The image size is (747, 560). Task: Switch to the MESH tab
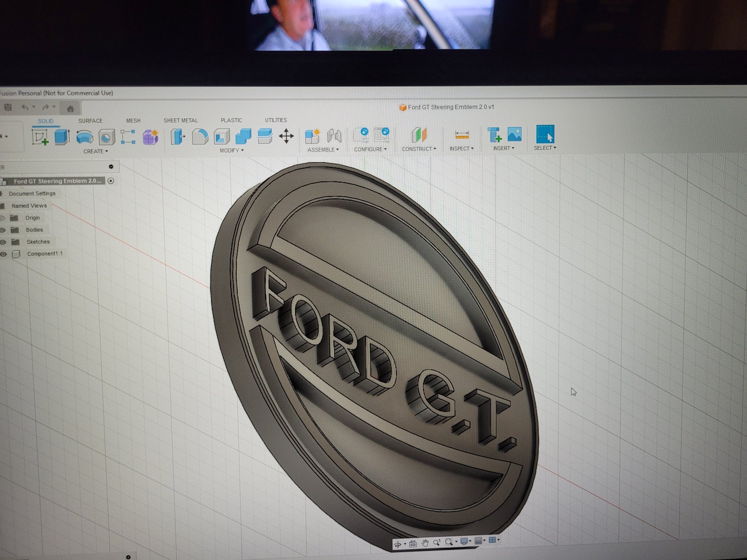pyautogui.click(x=133, y=120)
